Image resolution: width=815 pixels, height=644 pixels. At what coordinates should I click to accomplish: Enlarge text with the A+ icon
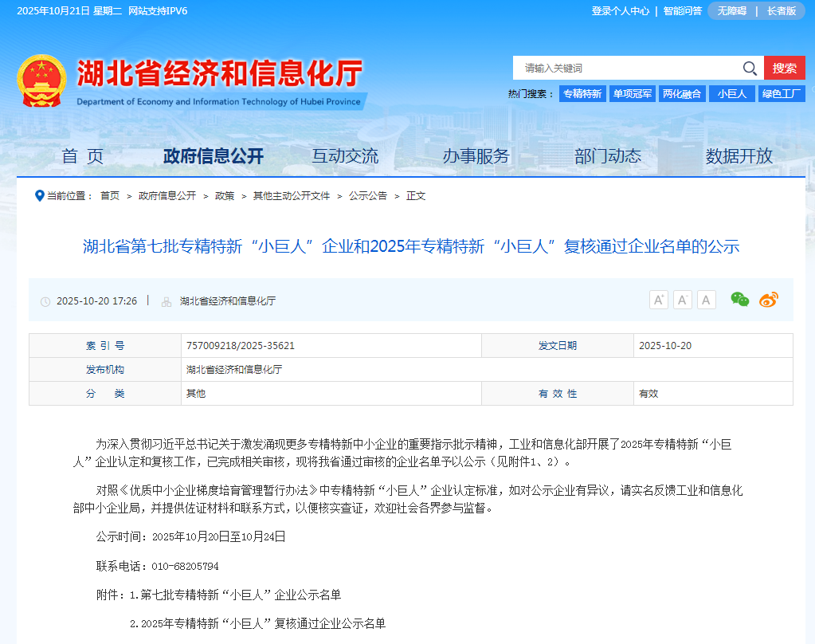click(658, 300)
